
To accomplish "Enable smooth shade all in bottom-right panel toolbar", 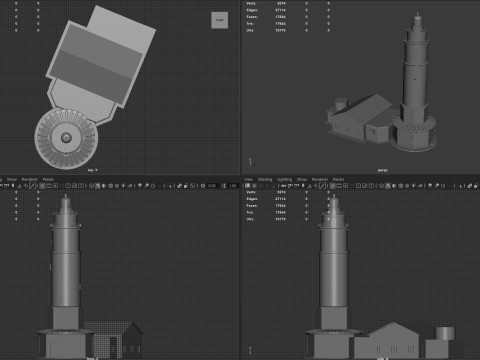I will click(387, 186).
